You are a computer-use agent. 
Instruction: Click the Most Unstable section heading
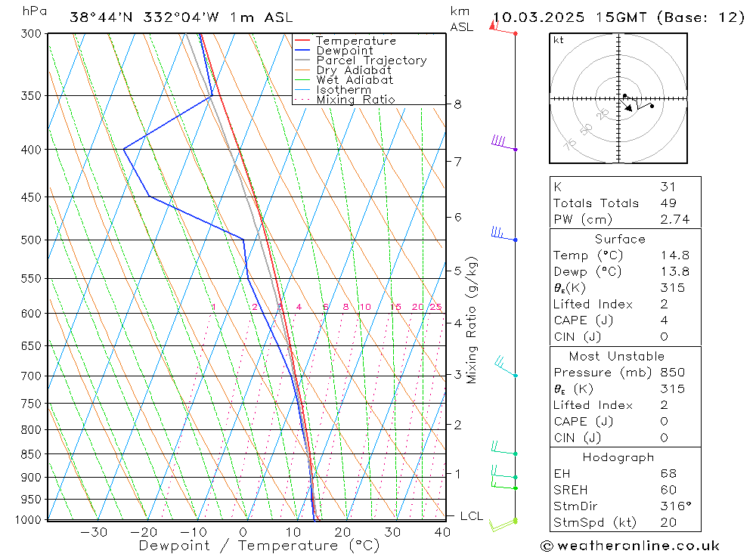tap(617, 356)
